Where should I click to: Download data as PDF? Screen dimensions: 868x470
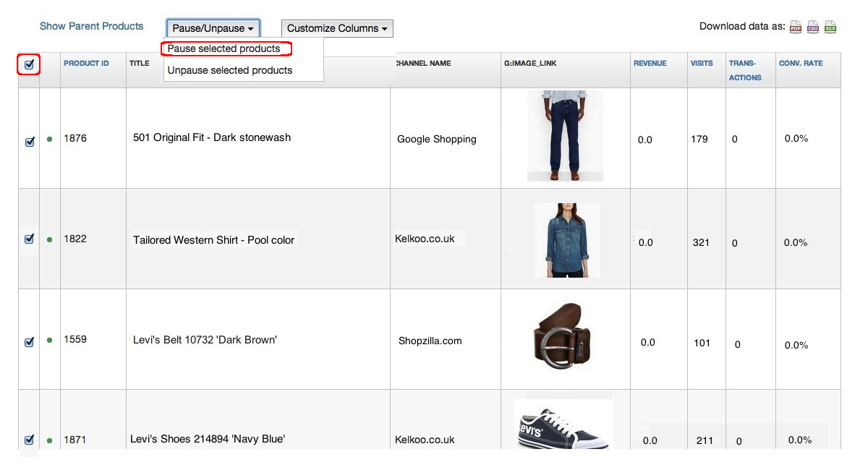(796, 27)
